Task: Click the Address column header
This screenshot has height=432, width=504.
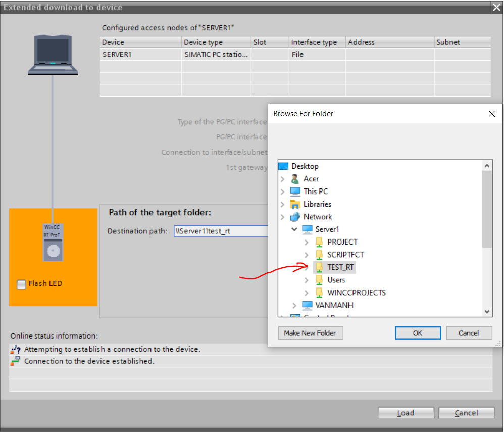Action: (390, 42)
